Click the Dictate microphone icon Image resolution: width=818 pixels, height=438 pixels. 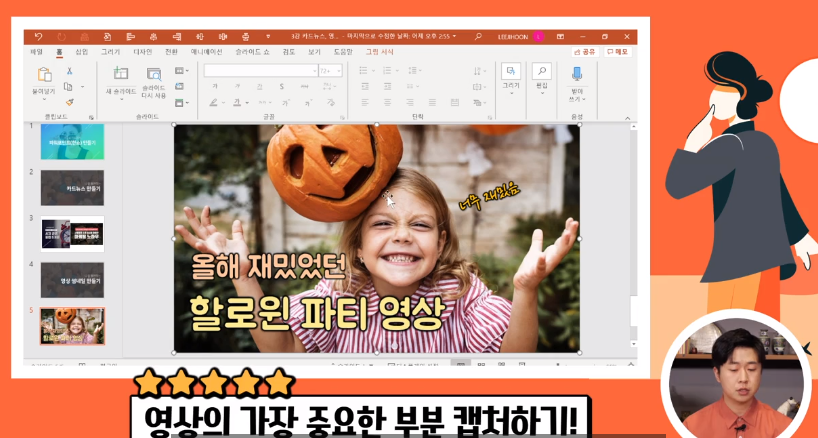576,74
